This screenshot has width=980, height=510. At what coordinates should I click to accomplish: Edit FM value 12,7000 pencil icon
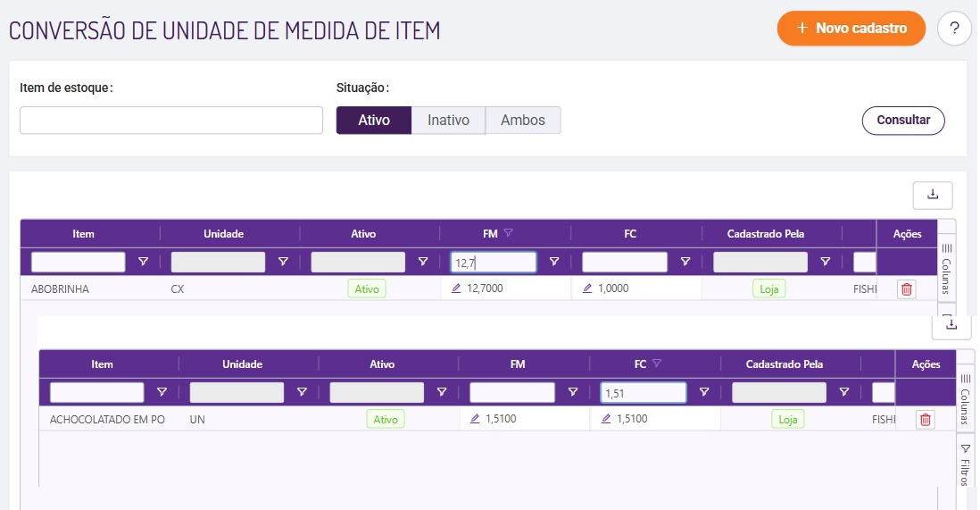(456, 288)
